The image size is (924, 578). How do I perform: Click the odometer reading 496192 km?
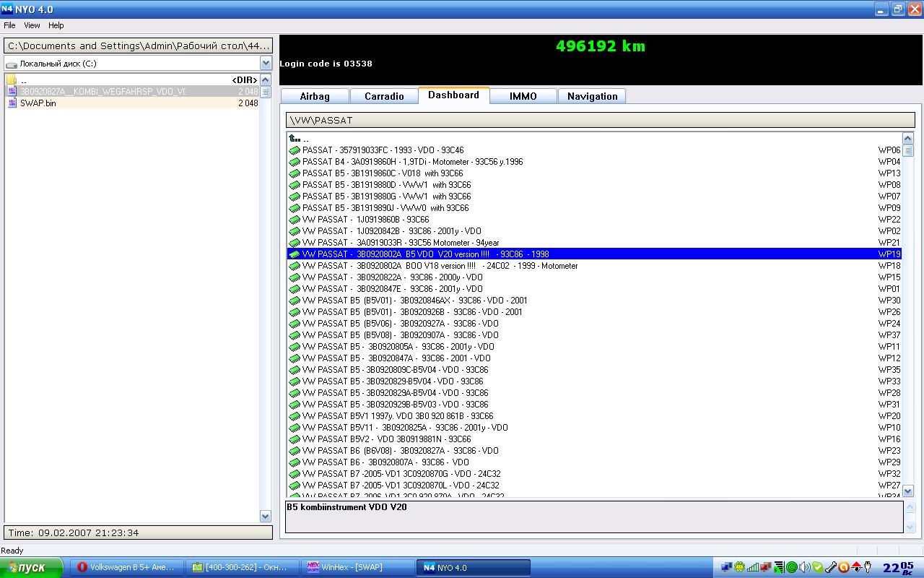pyautogui.click(x=601, y=46)
